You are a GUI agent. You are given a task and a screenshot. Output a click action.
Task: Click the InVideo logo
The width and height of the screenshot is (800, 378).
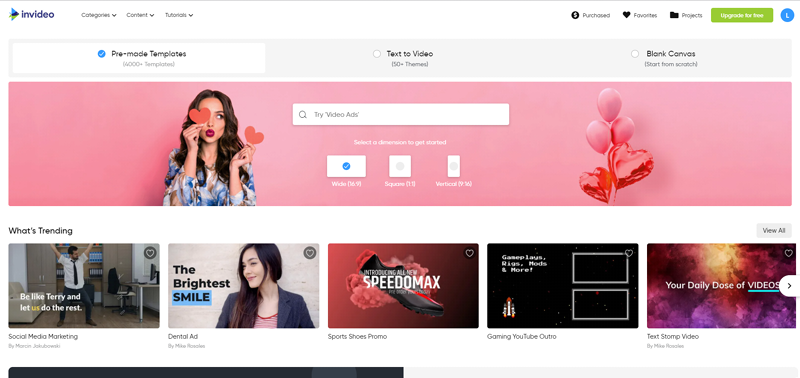tap(31, 14)
